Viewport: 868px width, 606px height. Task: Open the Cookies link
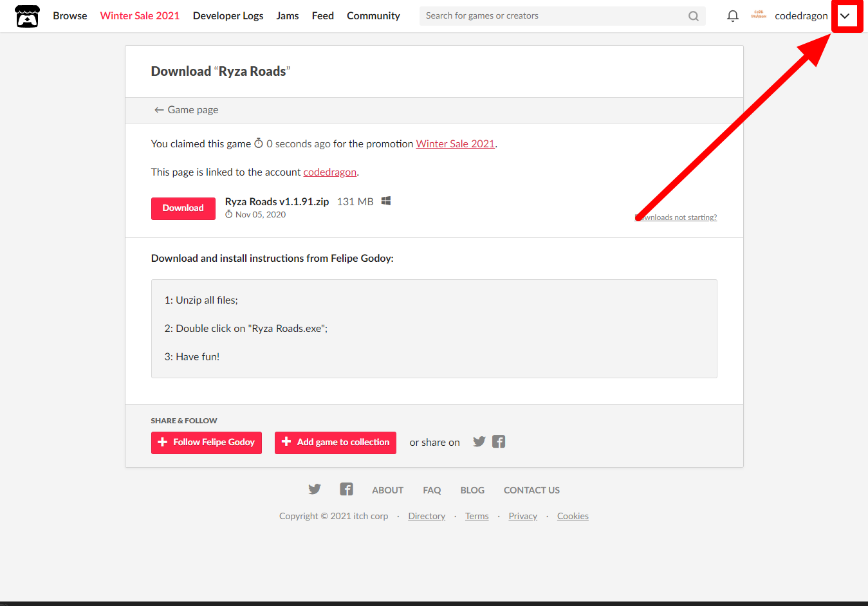tap(573, 516)
